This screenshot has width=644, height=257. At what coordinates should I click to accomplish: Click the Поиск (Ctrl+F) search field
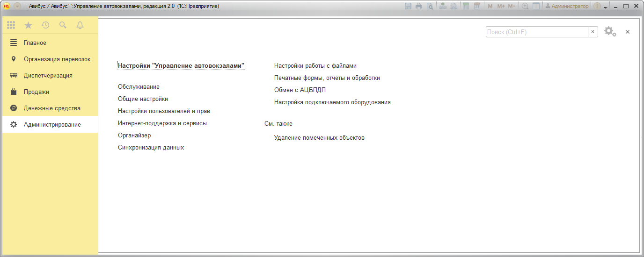tap(536, 32)
